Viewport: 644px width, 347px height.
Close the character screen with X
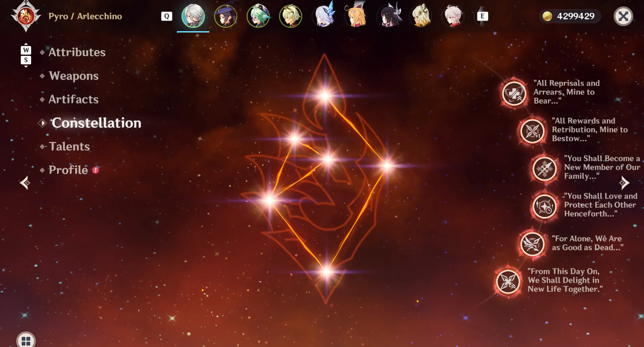click(x=623, y=16)
